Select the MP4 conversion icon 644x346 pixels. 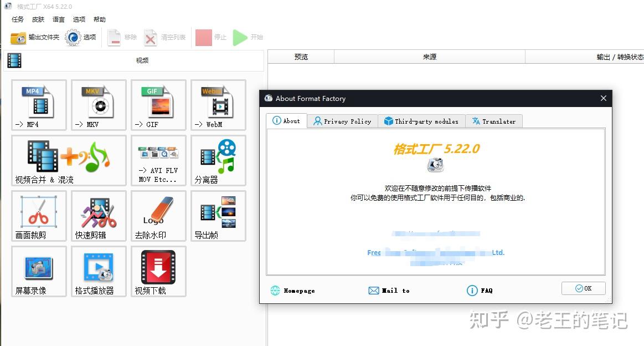tap(39, 105)
